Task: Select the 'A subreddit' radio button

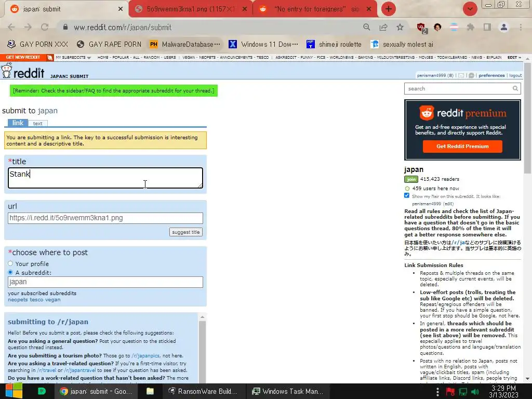Action: [x=10, y=272]
